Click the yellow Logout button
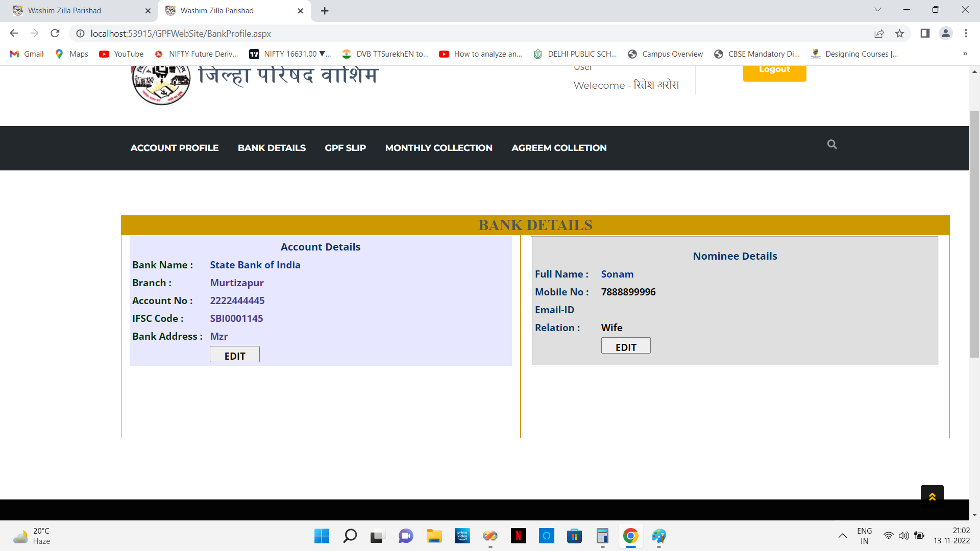 774,71
